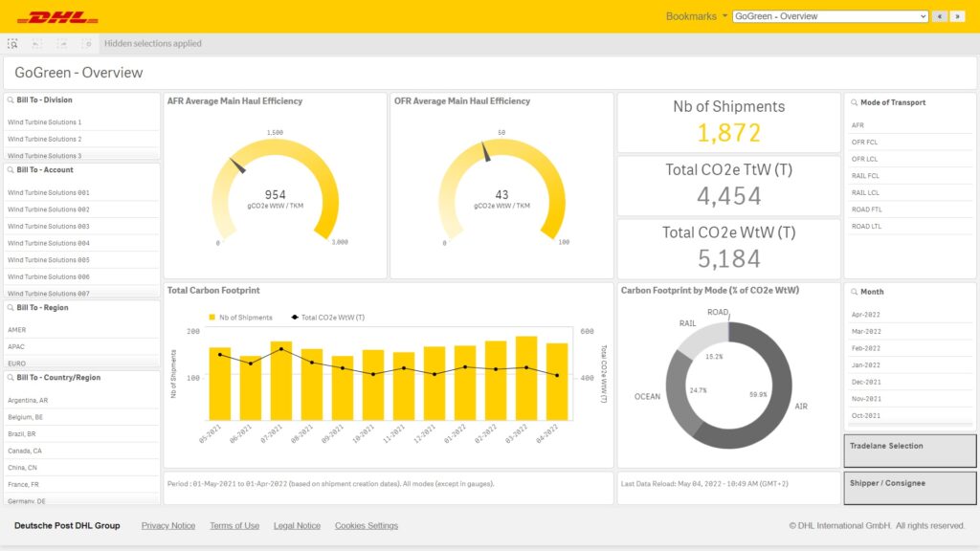Image resolution: width=980 pixels, height=551 pixels.
Task: Filter month Feb-2022
Action: click(x=910, y=348)
